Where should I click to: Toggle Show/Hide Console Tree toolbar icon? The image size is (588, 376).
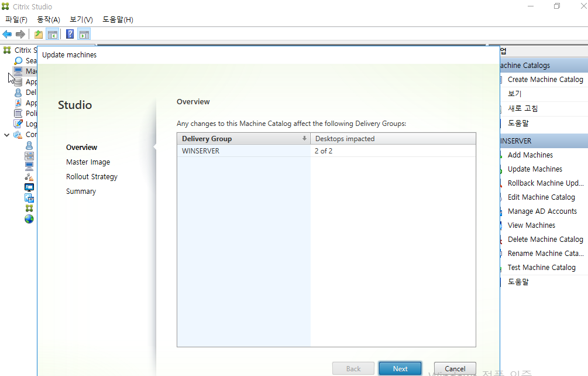point(53,35)
